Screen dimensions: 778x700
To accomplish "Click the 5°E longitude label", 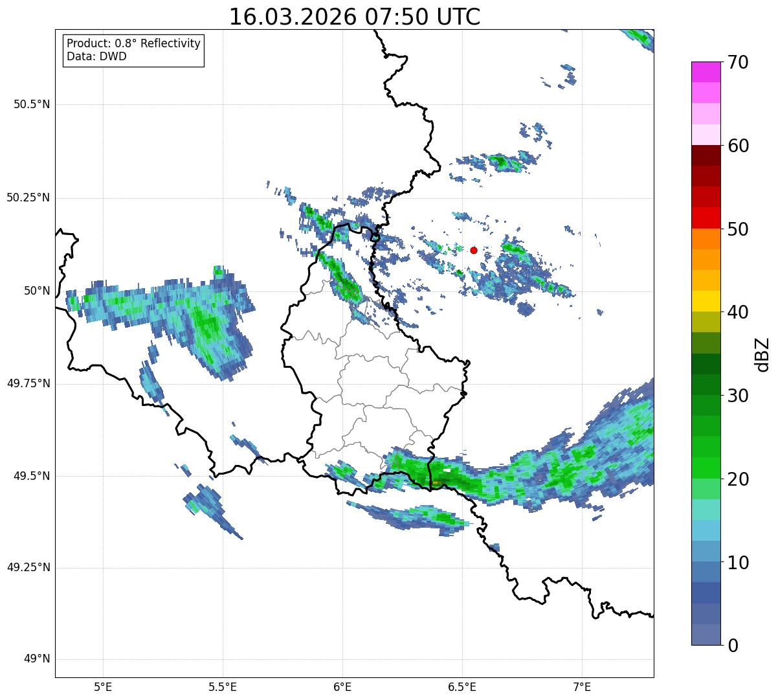I will (103, 686).
